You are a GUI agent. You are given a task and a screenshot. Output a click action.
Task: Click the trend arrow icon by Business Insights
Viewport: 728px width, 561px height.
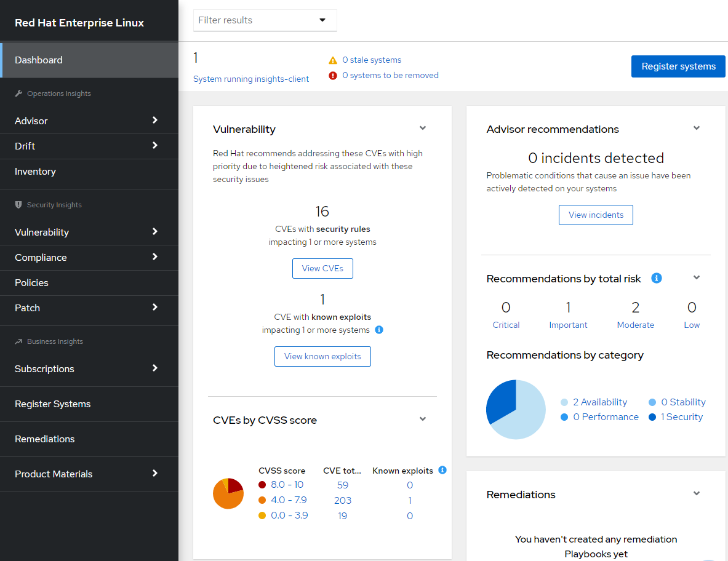tap(18, 341)
